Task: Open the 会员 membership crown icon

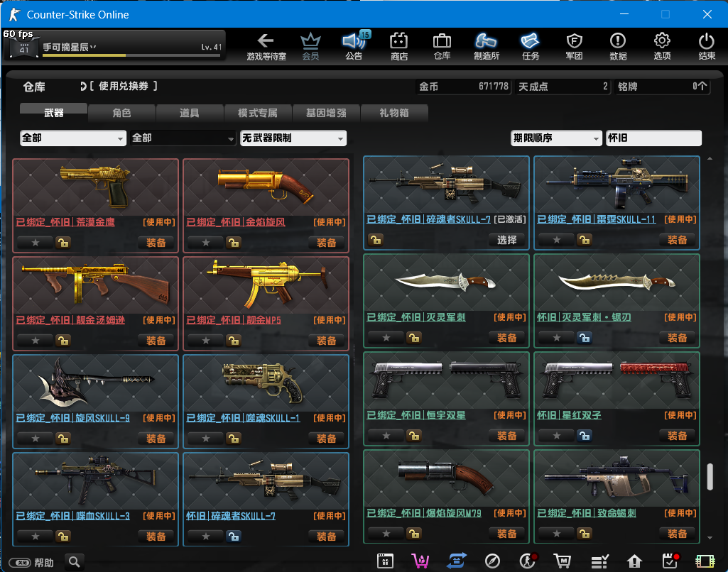Action: 310,46
